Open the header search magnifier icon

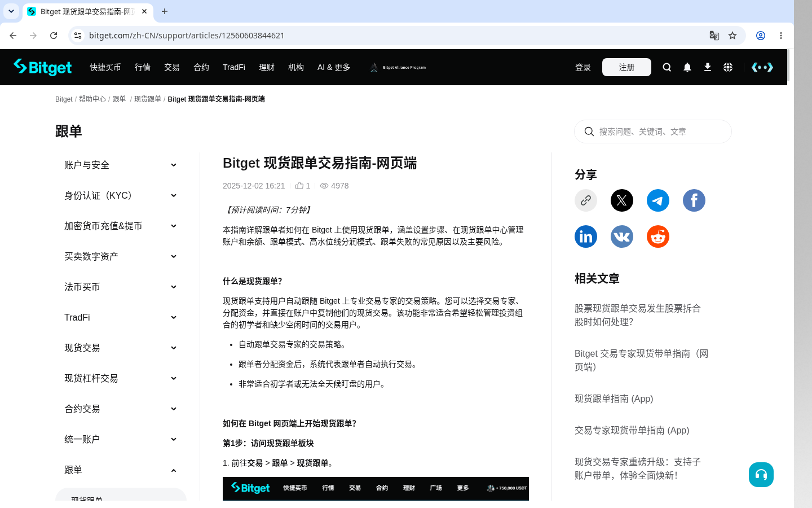click(667, 67)
